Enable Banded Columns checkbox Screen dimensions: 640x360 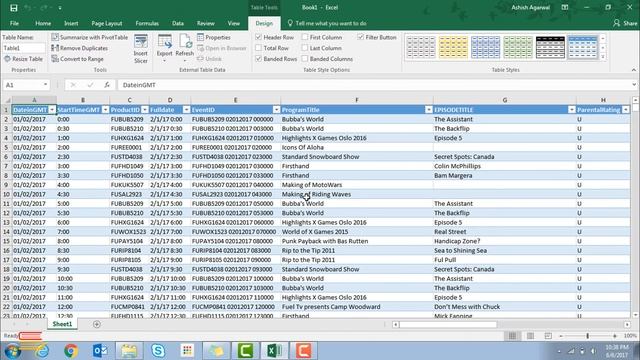point(305,59)
